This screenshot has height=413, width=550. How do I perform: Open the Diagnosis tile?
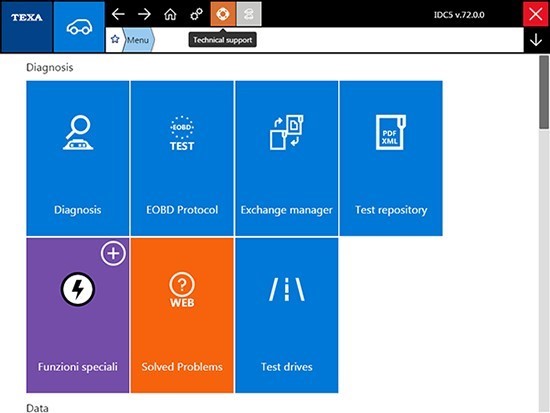tap(78, 158)
